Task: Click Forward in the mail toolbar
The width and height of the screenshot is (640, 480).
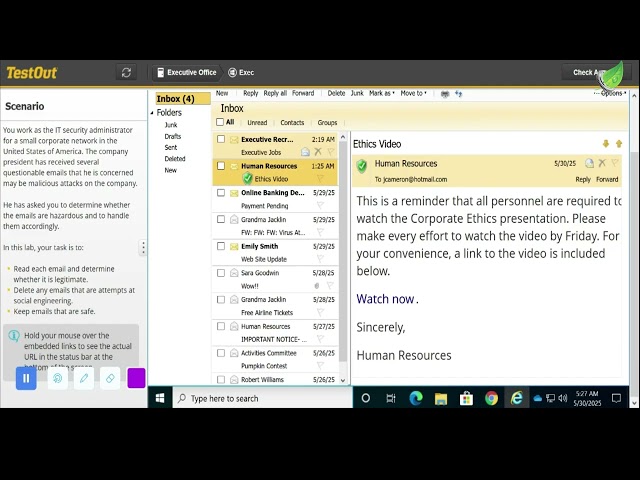Action: pos(303,93)
